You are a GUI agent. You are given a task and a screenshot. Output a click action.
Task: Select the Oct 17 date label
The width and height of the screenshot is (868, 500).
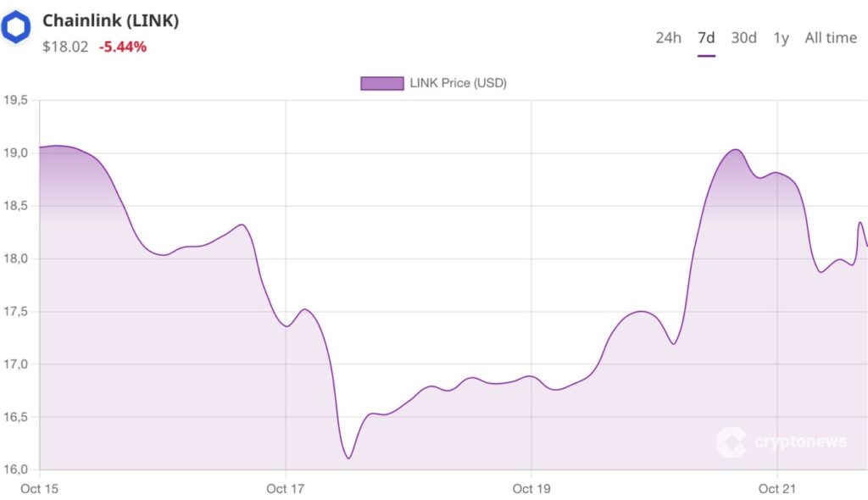pyautogui.click(x=286, y=488)
